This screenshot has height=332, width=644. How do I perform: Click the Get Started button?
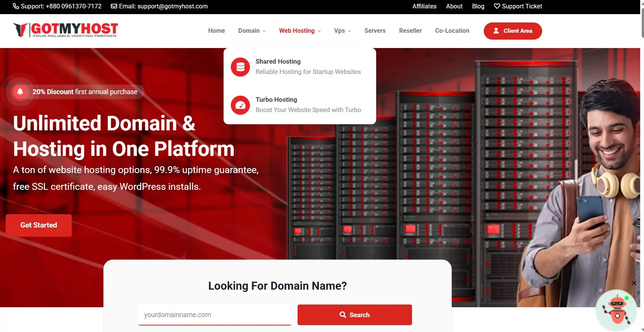(x=39, y=225)
